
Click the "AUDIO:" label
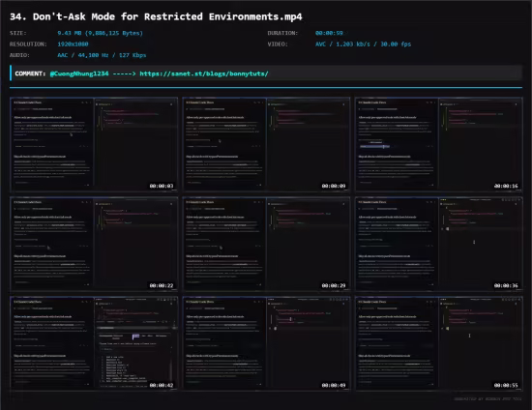click(19, 55)
